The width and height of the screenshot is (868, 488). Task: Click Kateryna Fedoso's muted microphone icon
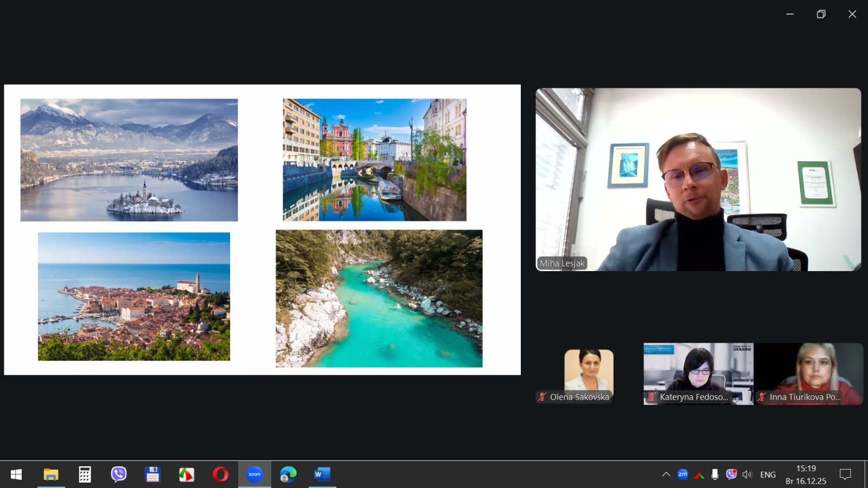pyautogui.click(x=652, y=397)
